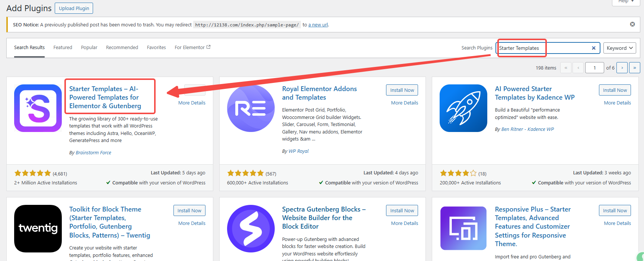The height and width of the screenshot is (261, 644).
Task: Switch to the Featured tab
Action: pos(63,48)
